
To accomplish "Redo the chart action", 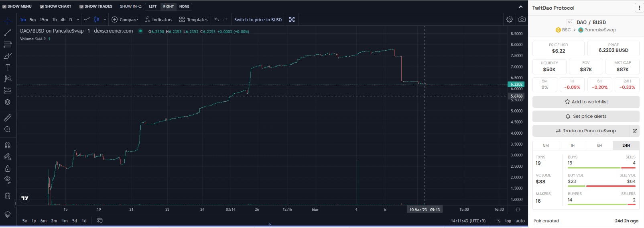I will pyautogui.click(x=225, y=19).
